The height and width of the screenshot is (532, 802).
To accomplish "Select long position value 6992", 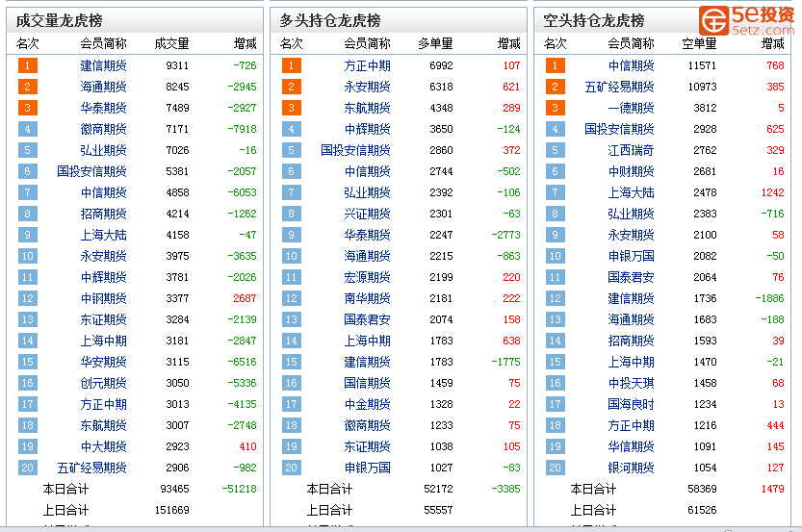I will [x=441, y=65].
